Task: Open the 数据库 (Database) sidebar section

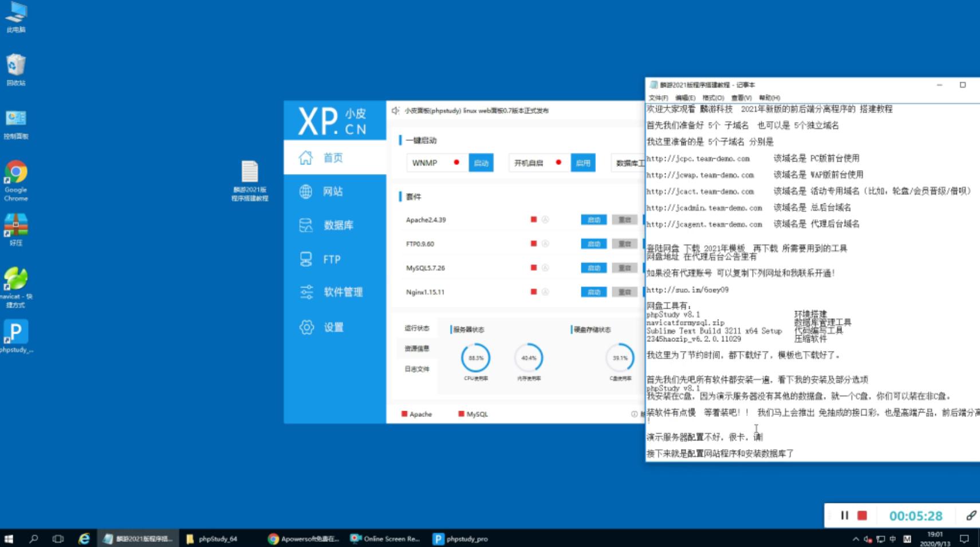Action: tap(337, 225)
